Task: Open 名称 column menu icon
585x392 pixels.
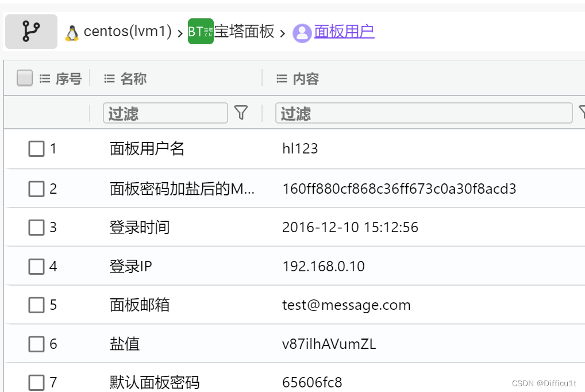Action: pos(109,79)
